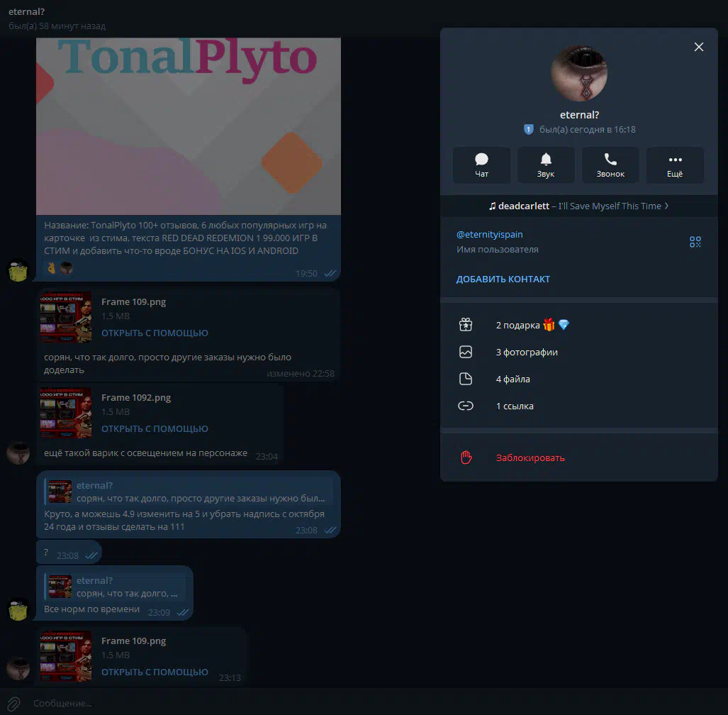Open the 3 фотографии shared photos

point(527,352)
